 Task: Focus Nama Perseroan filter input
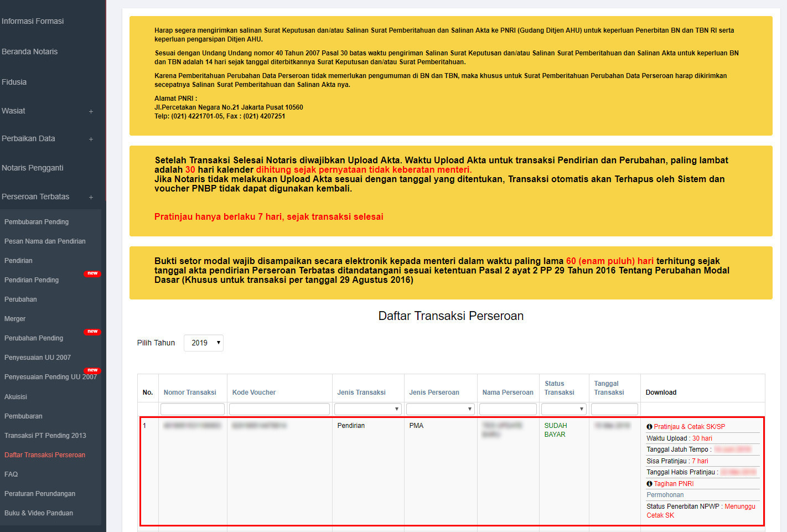[x=508, y=409]
